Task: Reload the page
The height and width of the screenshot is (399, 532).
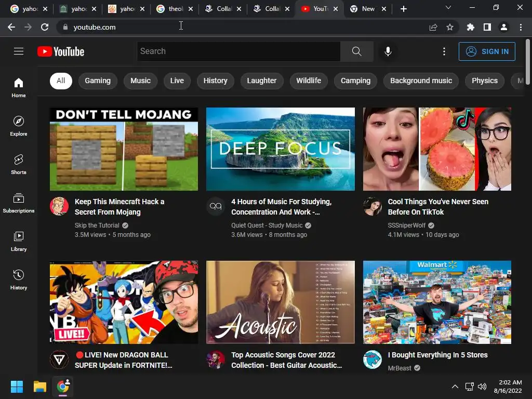Action: point(45,27)
